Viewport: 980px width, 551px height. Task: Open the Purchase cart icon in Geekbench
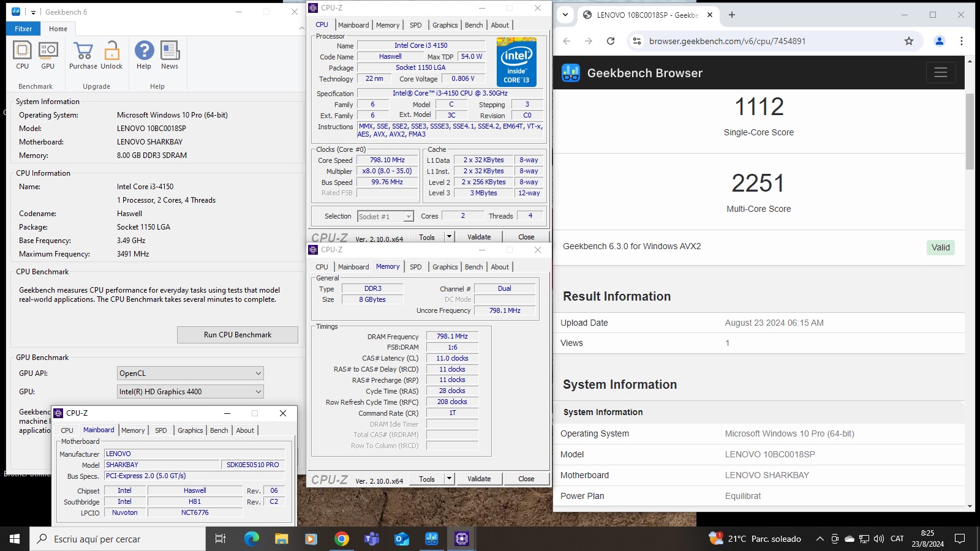83,55
